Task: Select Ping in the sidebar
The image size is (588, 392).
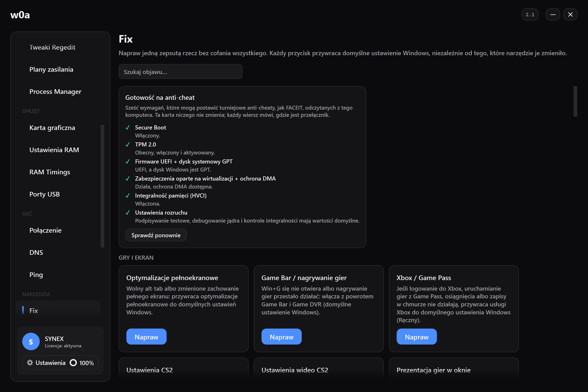Action: 36,275
